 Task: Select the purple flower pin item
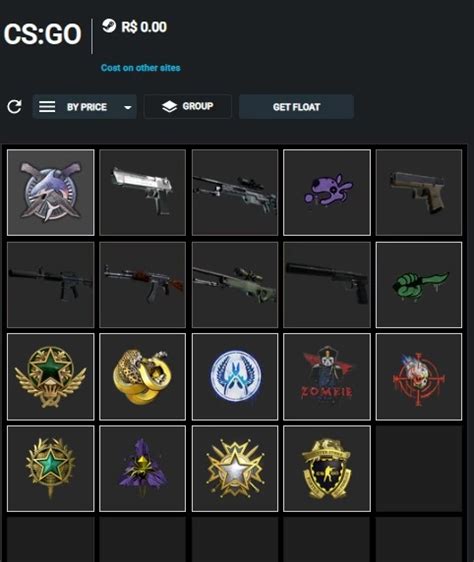click(x=143, y=468)
